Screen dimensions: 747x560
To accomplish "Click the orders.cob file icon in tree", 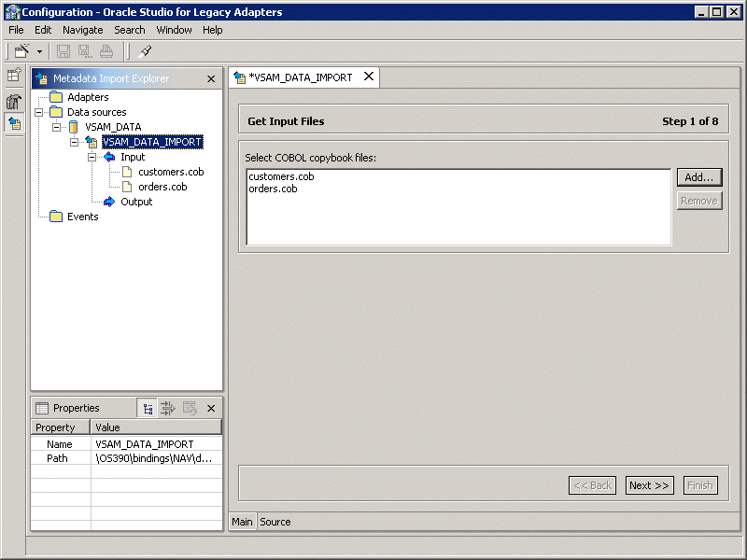I will tap(127, 187).
